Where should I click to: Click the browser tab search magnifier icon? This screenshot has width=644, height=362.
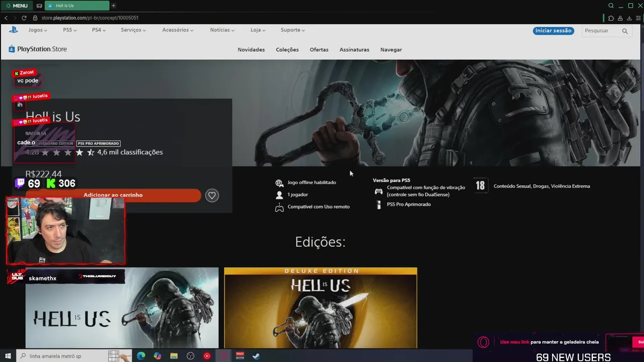(x=611, y=6)
